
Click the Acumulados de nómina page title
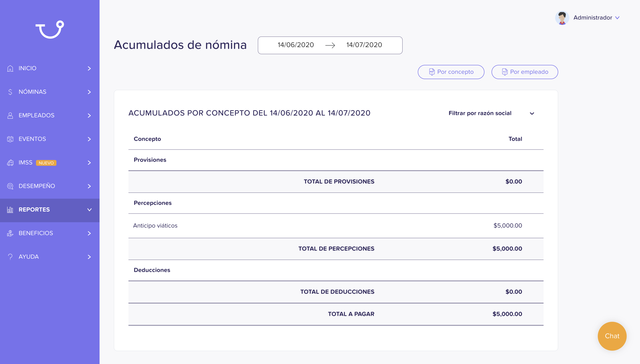[180, 45]
